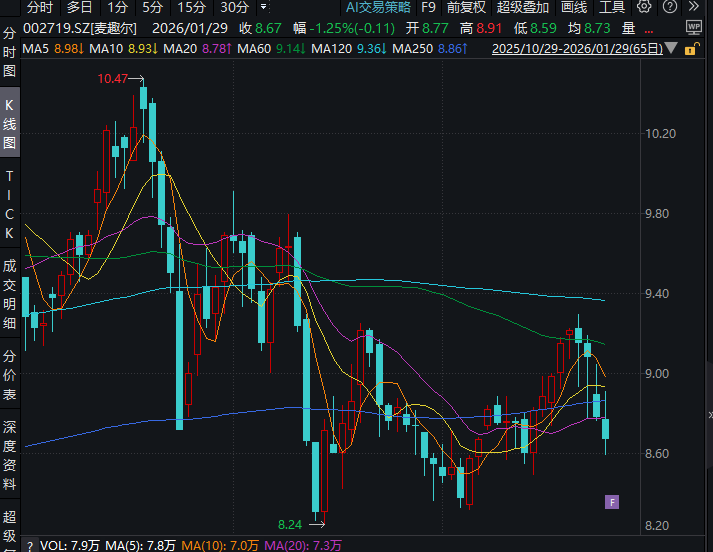Viewport: 713px width, 552px height.
Task: Open 深度资料 side tab
Action: click(10, 455)
